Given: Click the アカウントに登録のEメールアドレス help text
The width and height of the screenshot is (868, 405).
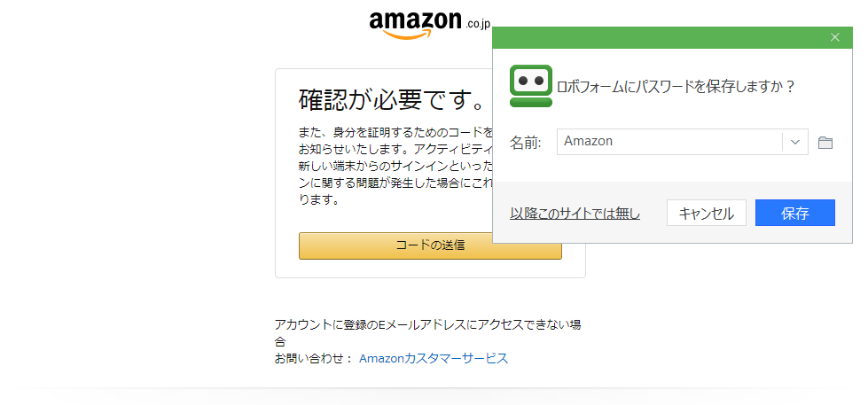Looking at the screenshot, I should point(427,325).
